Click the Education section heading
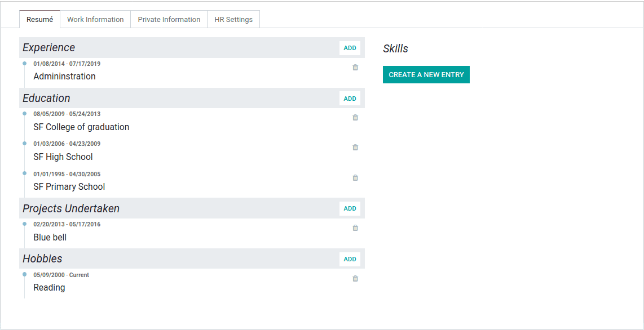Image resolution: width=644 pixels, height=330 pixels. point(46,98)
